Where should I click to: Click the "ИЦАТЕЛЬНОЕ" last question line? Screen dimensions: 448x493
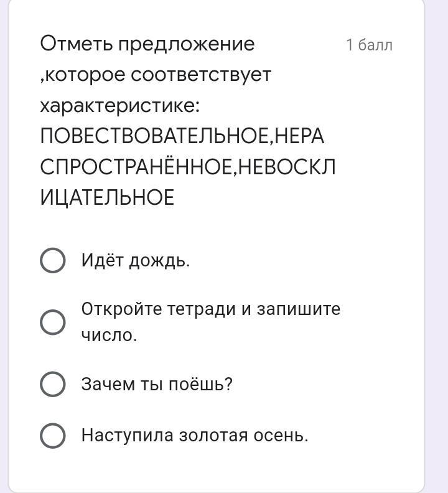(107, 198)
